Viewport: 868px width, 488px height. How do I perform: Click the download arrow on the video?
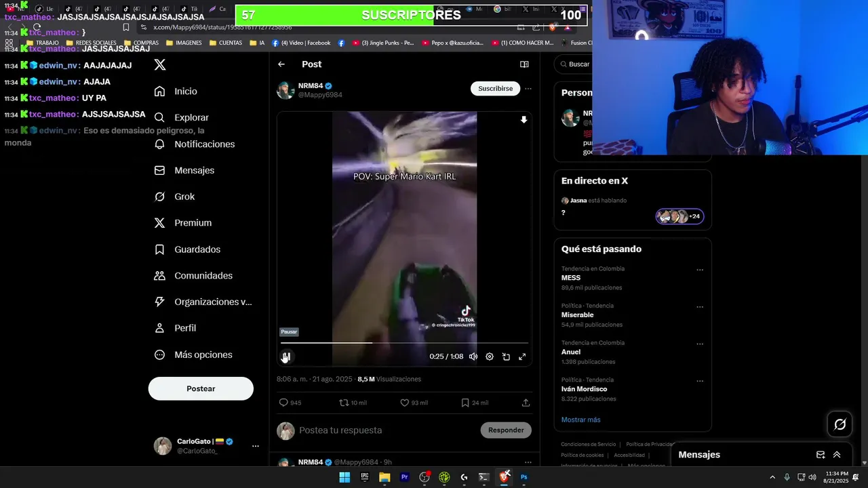[524, 120]
